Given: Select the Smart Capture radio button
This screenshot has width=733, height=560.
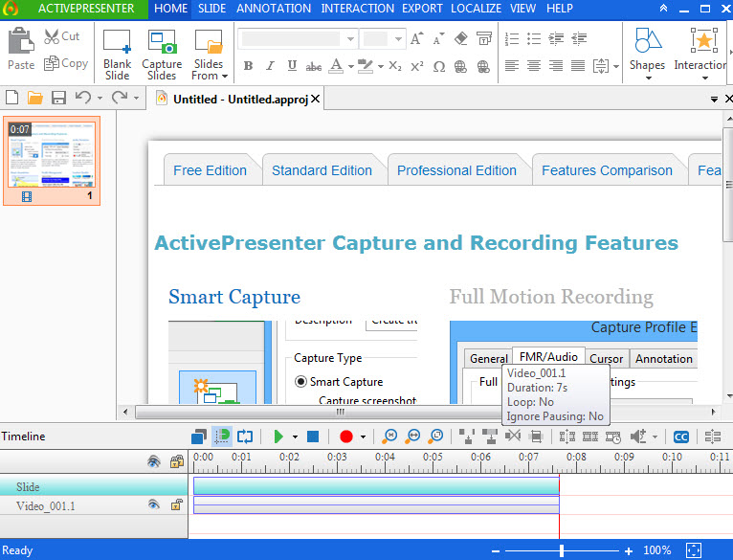Looking at the screenshot, I should click(300, 382).
